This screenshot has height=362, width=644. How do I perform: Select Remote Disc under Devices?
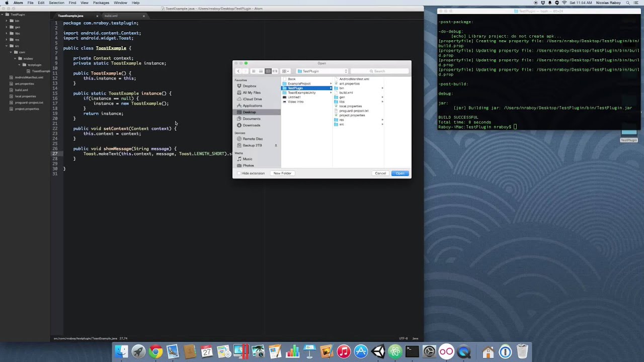point(253,139)
